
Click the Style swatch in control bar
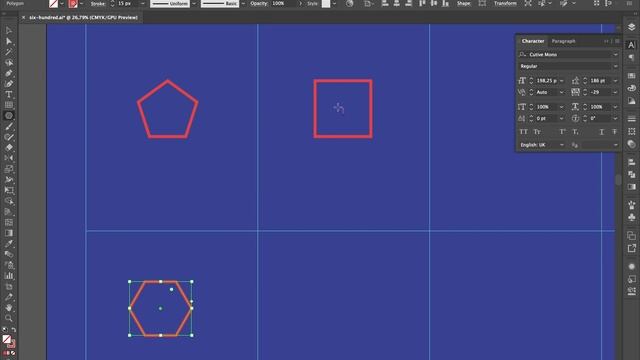[326, 4]
